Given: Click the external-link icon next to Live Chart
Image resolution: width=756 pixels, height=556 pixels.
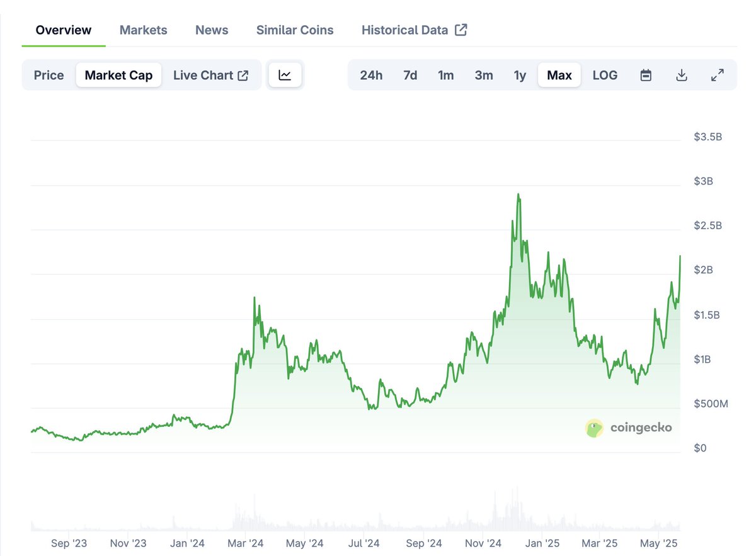Looking at the screenshot, I should pos(243,75).
